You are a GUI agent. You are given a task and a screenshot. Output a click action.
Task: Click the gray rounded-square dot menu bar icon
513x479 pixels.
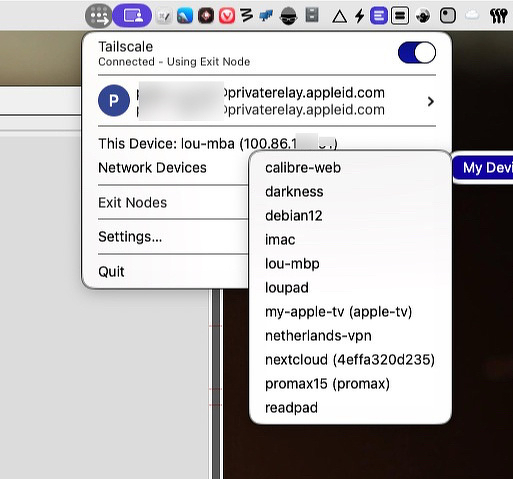point(448,16)
